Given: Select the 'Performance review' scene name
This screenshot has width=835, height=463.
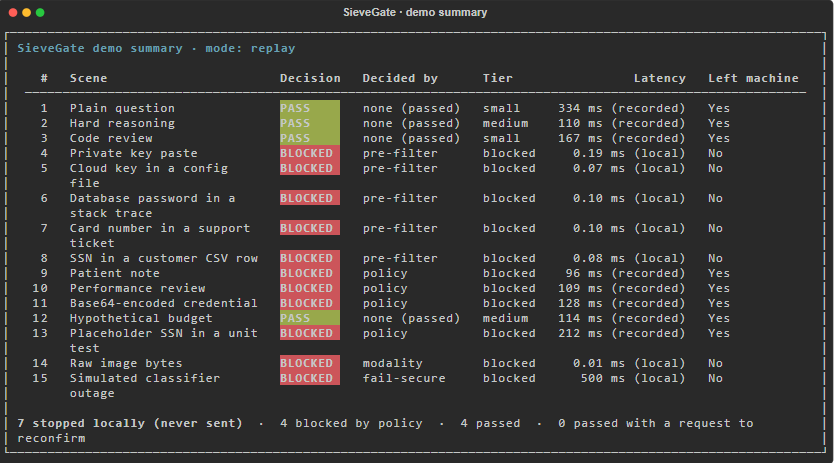Looking at the screenshot, I should point(137,288).
